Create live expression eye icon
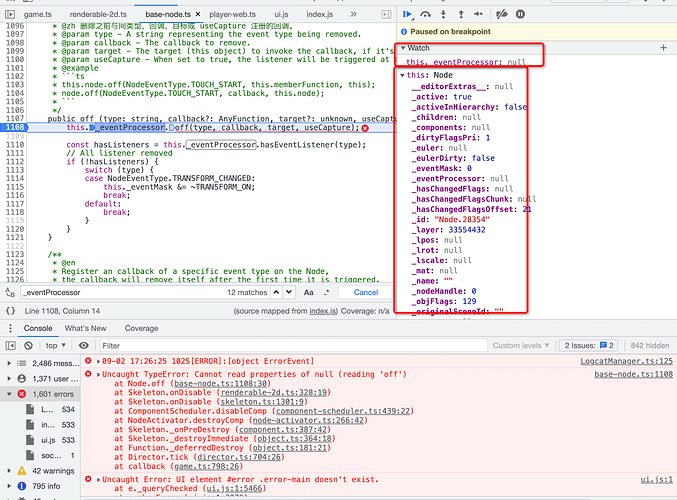Viewport: 677px width, 500px height. tap(84, 345)
